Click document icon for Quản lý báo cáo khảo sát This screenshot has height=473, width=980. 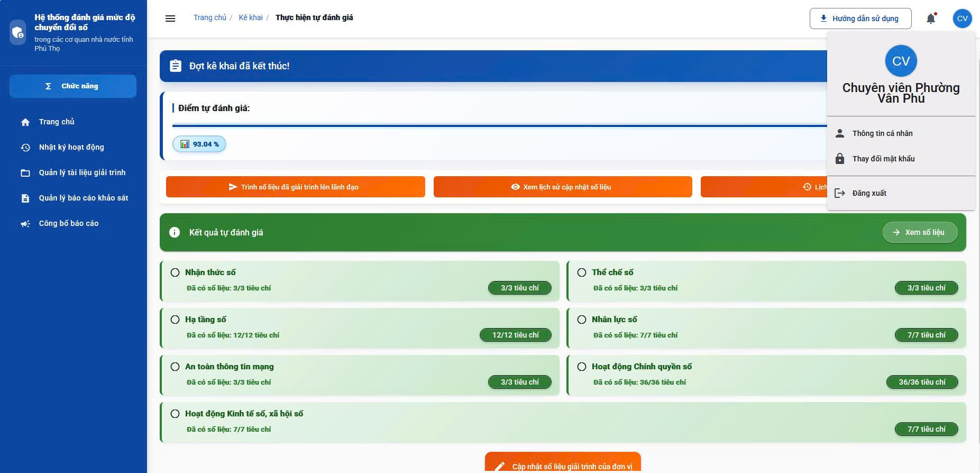click(25, 198)
